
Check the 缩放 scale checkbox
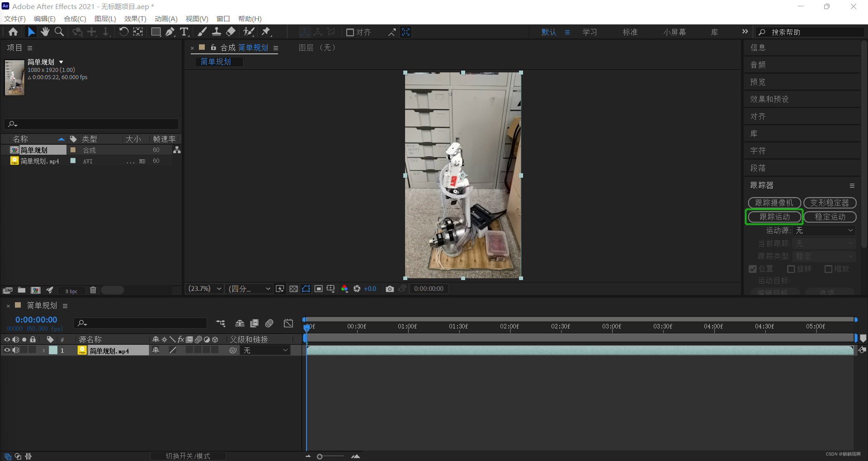coord(829,269)
